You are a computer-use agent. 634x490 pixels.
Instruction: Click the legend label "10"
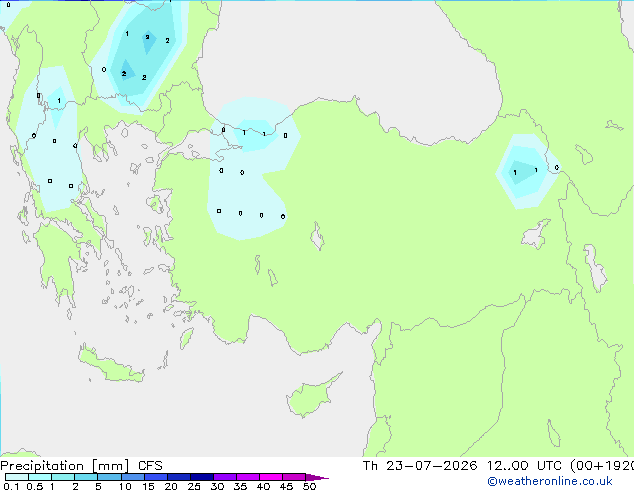point(125,486)
